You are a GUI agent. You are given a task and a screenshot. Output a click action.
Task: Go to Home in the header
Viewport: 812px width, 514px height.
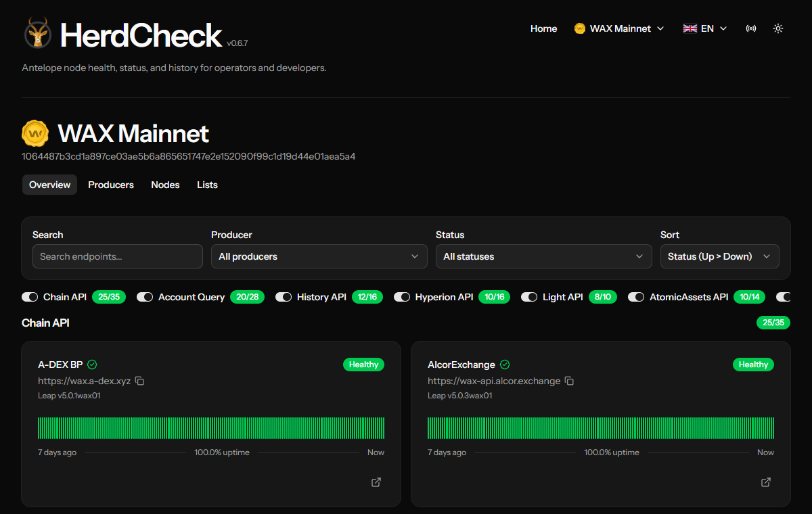pyautogui.click(x=544, y=28)
